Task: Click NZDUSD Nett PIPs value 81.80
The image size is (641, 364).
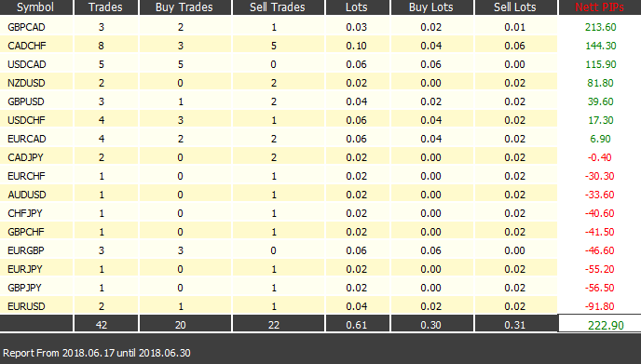Action: (601, 83)
